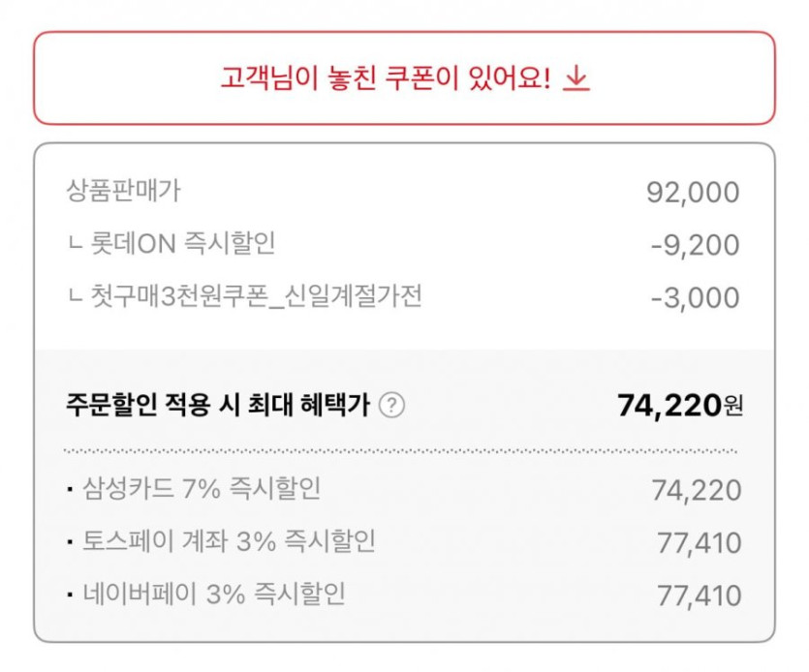This screenshot has height=672, width=809.
Task: Click the -9,200 discount amount
Action: click(695, 246)
